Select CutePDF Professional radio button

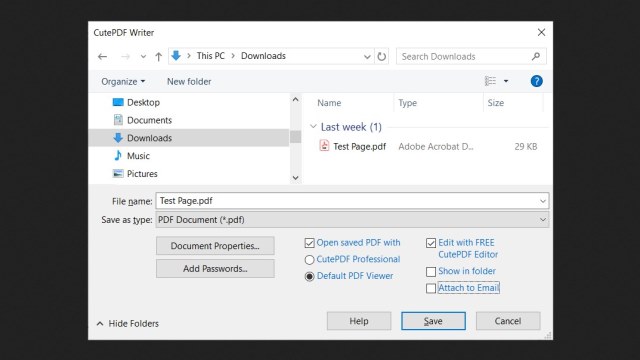pos(309,260)
